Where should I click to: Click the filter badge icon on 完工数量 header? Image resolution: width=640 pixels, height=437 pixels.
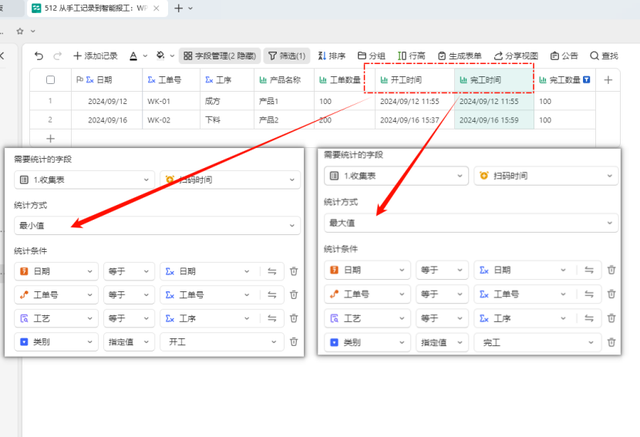click(586, 80)
